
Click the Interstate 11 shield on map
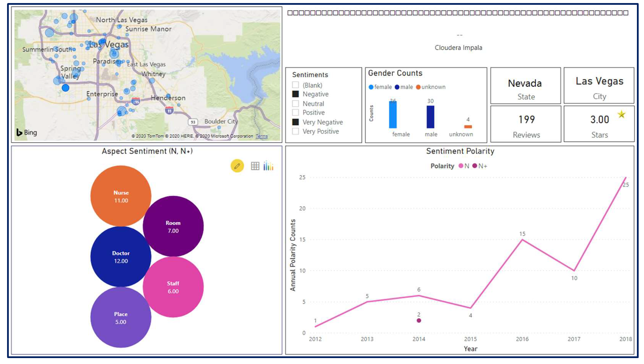pos(169,110)
